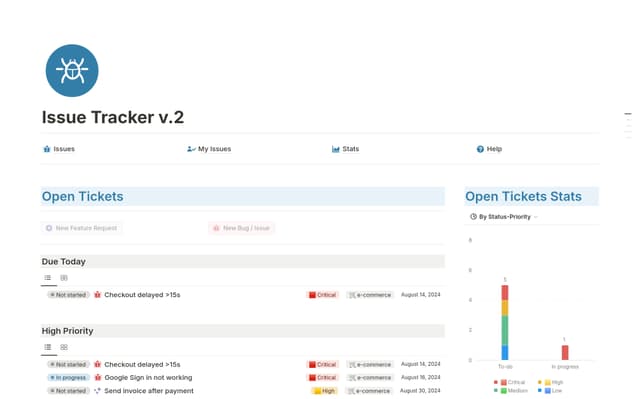Click the Stats chart icon

[336, 149]
